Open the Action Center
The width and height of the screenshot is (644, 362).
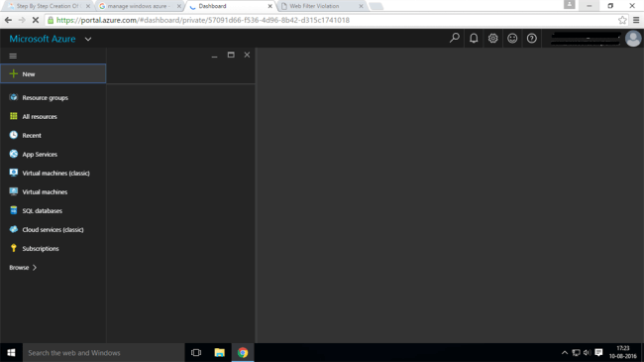598,352
